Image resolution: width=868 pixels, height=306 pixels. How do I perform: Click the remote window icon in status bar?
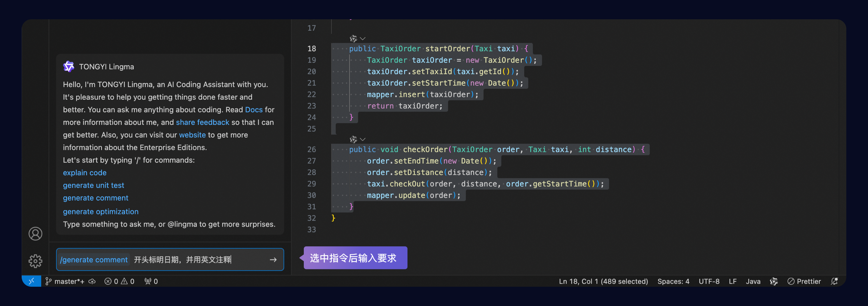tap(31, 281)
